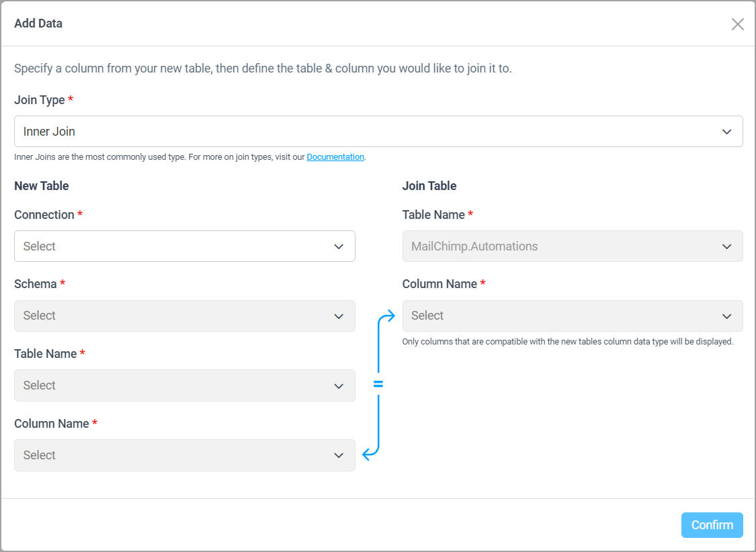Viewport: 756px width, 552px height.
Task: Expand the MailChimp.Automations Table Name dropdown
Action: coord(573,246)
